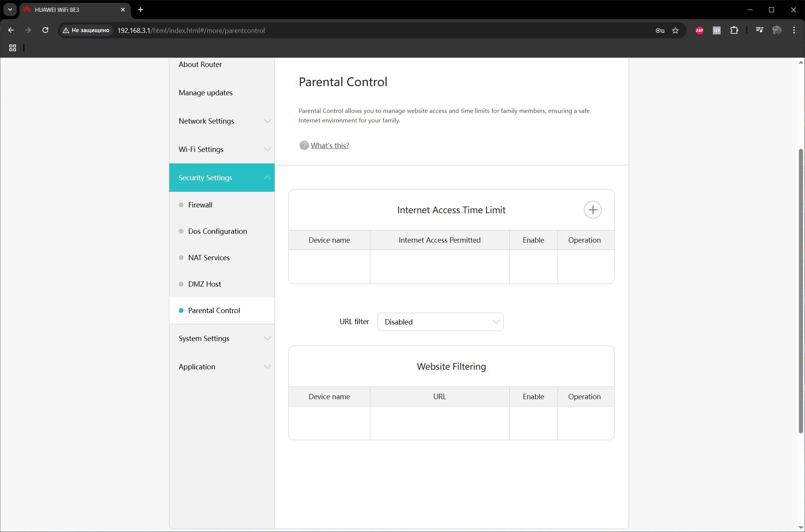Open Manage updates page

pos(206,93)
